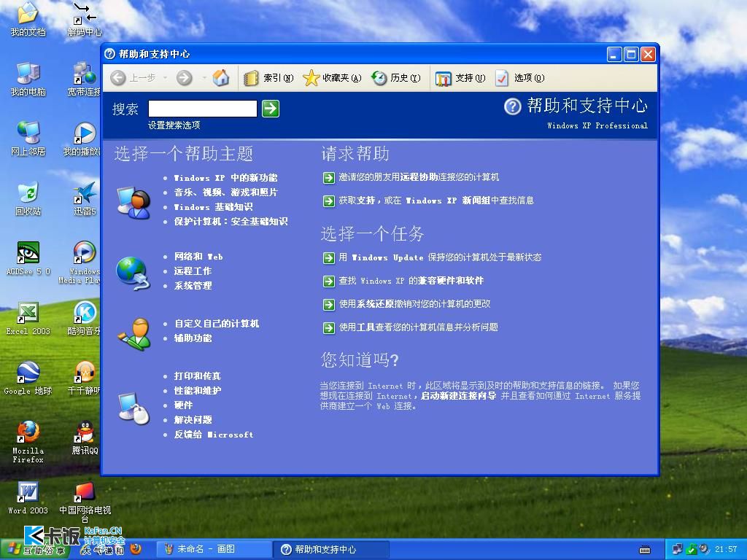747x560 pixels.
Task: Open the Back history dropdown arrow
Action: pos(165,77)
